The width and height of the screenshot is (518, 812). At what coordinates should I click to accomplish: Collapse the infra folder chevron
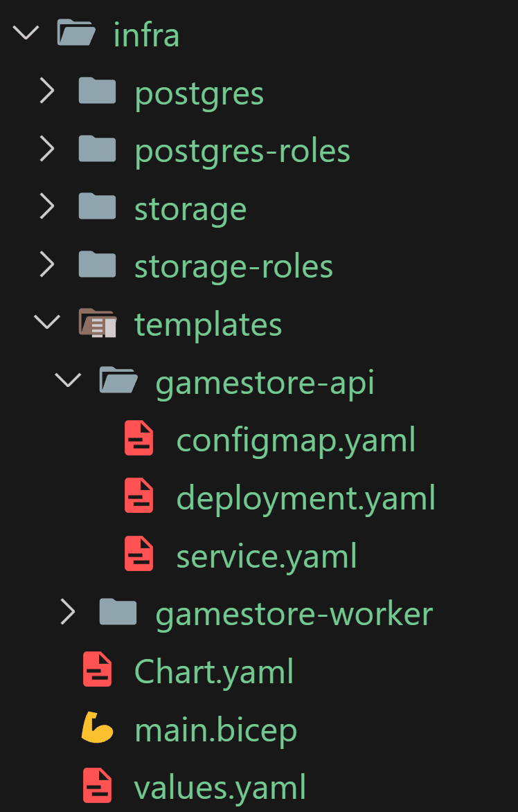click(26, 33)
